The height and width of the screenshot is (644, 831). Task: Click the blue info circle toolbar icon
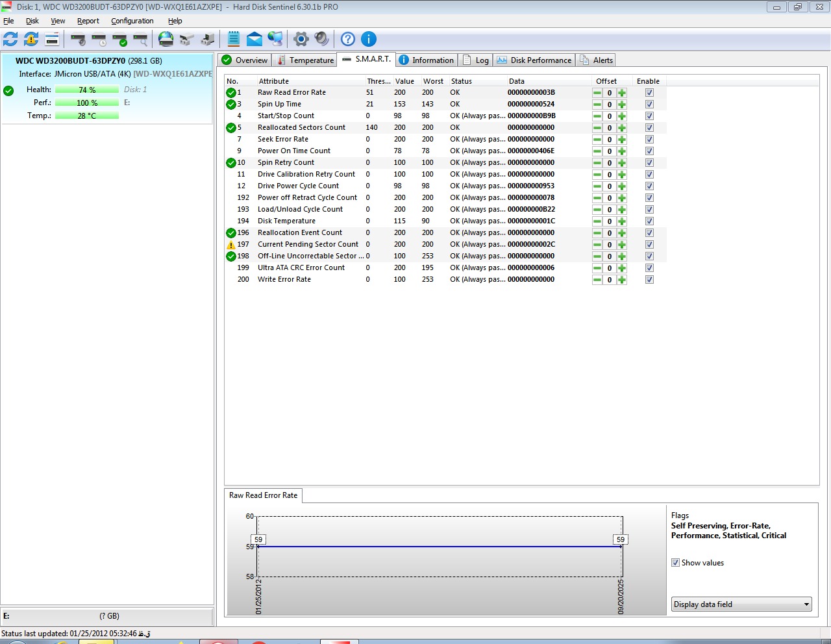(x=368, y=39)
